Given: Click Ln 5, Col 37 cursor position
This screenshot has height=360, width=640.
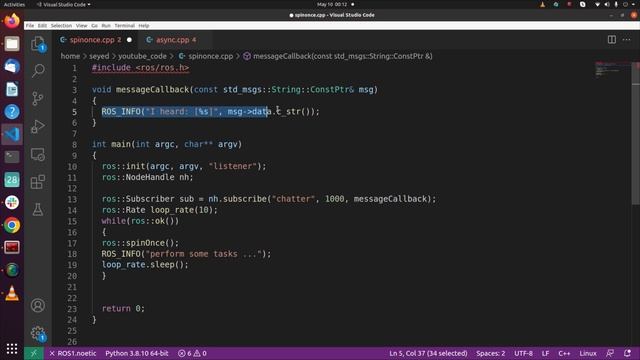Looking at the screenshot, I should [x=428, y=353].
